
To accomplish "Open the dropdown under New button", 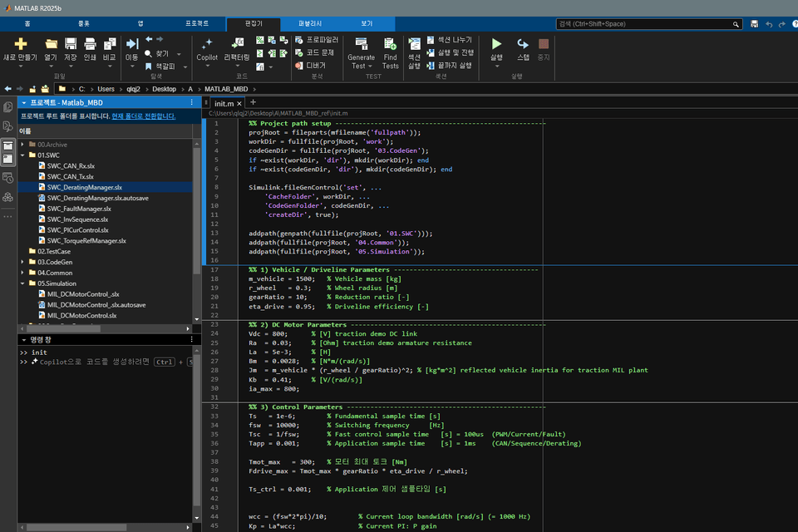I will [x=20, y=66].
